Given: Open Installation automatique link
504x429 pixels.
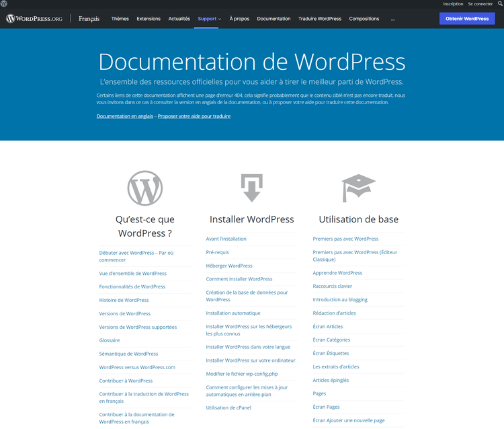Looking at the screenshot, I should click(x=233, y=313).
